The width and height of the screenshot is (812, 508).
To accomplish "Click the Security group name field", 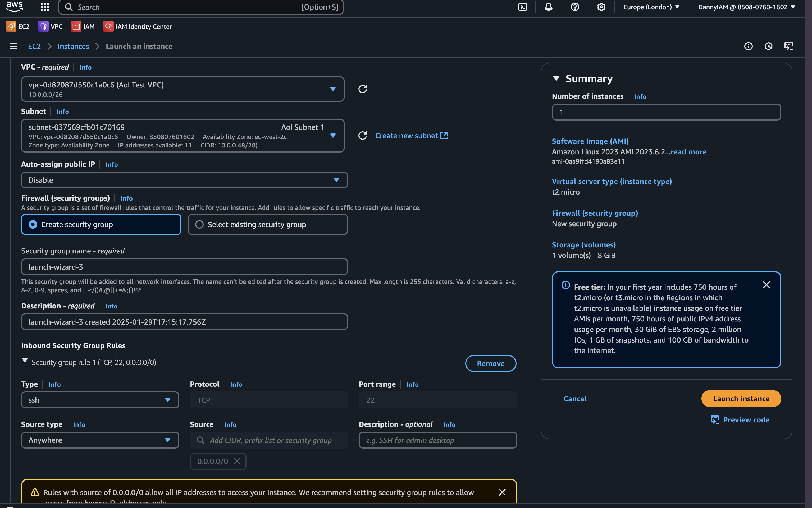I will tap(184, 267).
